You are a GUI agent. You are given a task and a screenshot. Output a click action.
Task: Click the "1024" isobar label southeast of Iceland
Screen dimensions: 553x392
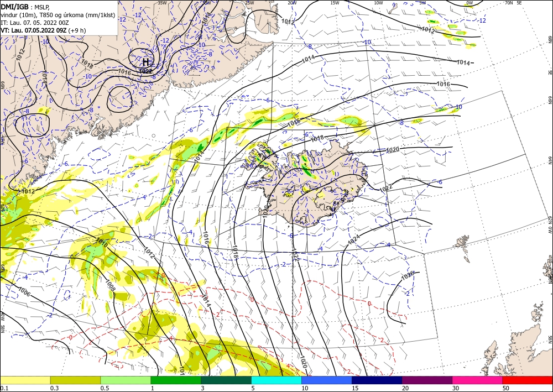pyautogui.click(x=353, y=240)
